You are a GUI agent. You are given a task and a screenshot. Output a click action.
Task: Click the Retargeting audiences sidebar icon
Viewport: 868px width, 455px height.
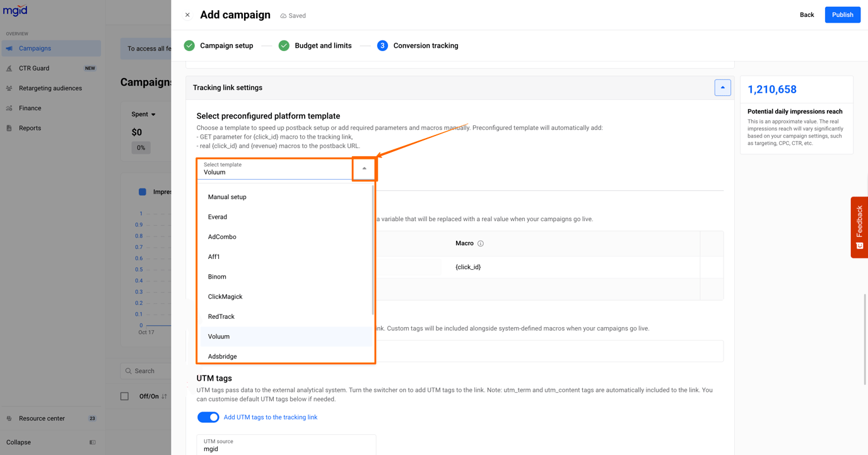pyautogui.click(x=10, y=88)
